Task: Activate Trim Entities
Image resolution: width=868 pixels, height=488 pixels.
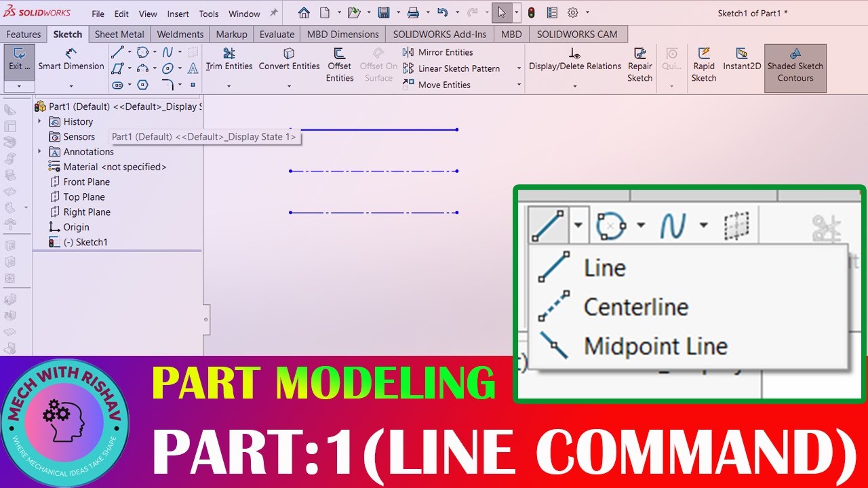Action: click(229, 60)
